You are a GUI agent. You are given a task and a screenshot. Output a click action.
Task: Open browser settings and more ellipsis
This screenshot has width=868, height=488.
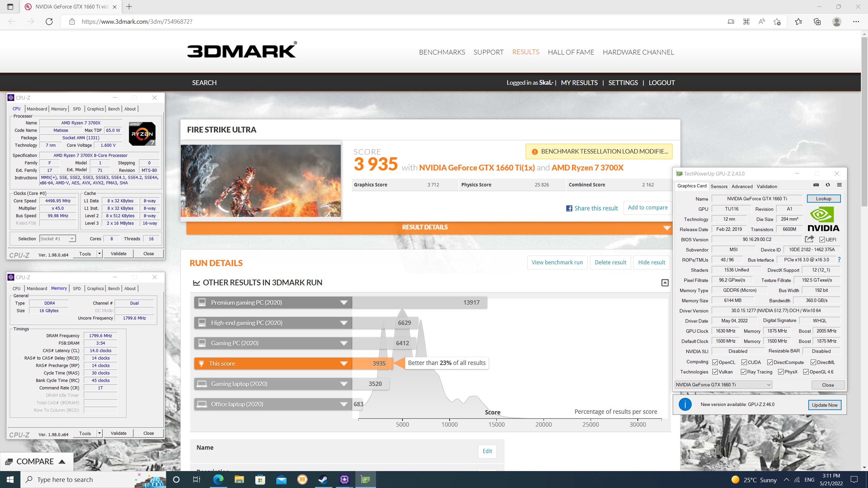coord(856,22)
